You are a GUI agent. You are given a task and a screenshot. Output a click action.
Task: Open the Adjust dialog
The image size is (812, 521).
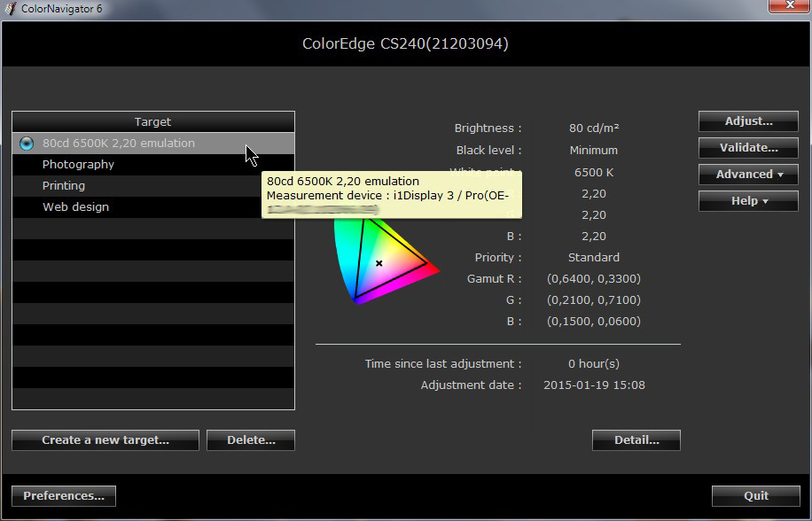[748, 121]
